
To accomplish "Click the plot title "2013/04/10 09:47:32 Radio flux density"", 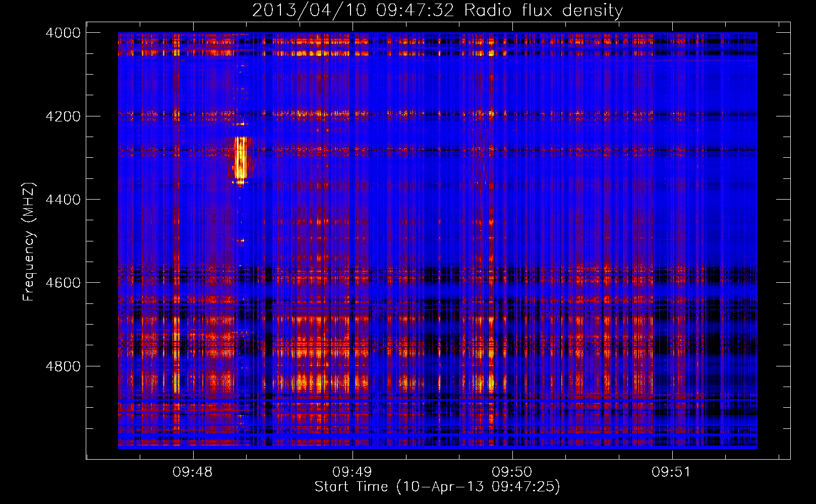I will pos(437,10).
